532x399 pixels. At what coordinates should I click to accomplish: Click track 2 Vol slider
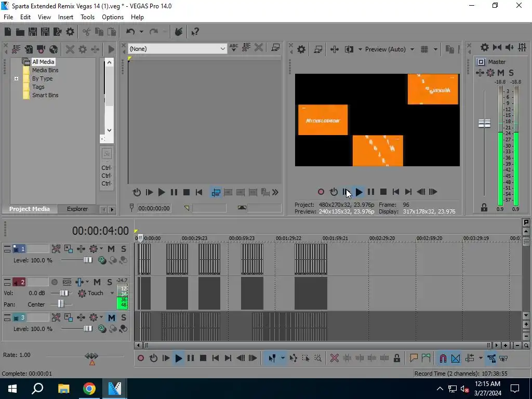63,293
